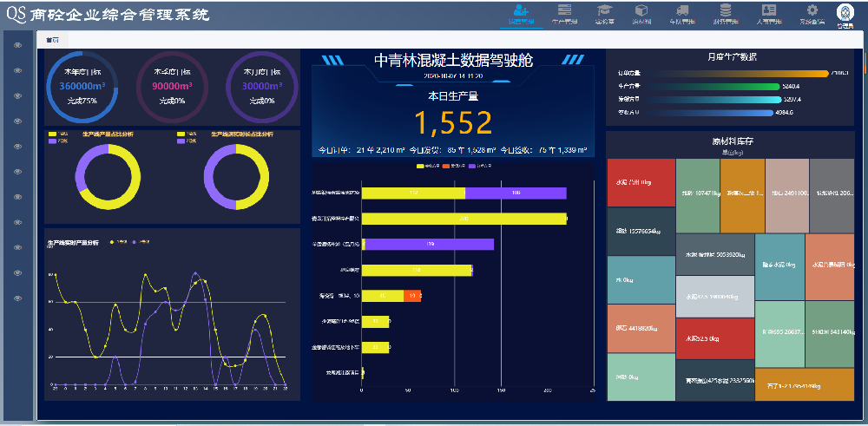Click the 生产线实时产量分析 chart title
This screenshot has height=426, width=868.
[x=74, y=242]
